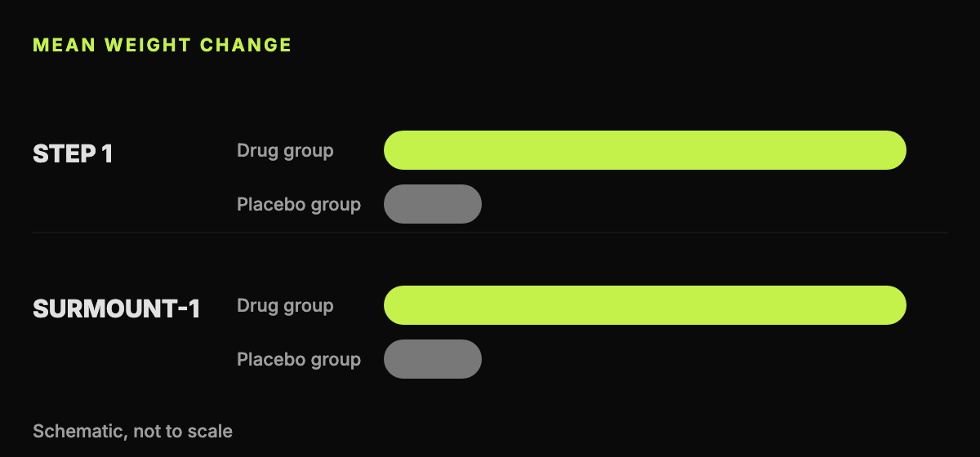
Task: Click the Drug group label under STEP 1
Action: click(285, 151)
